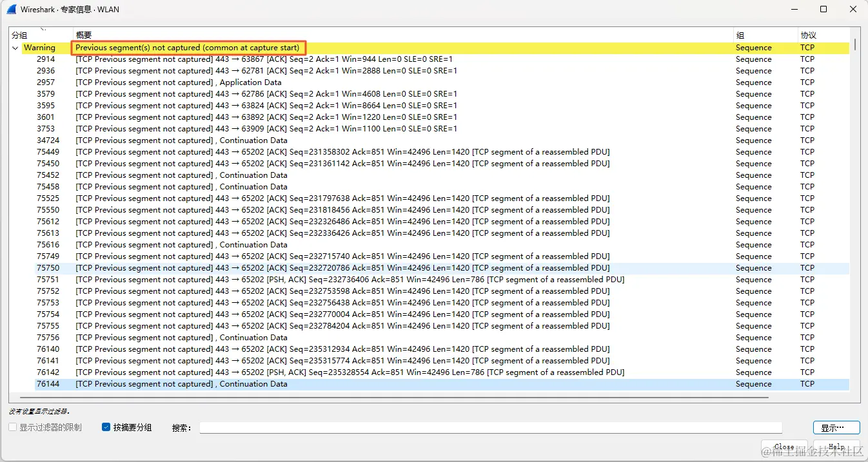This screenshot has width=868, height=462.
Task: Click TCP cell in row 76144
Action: click(807, 384)
